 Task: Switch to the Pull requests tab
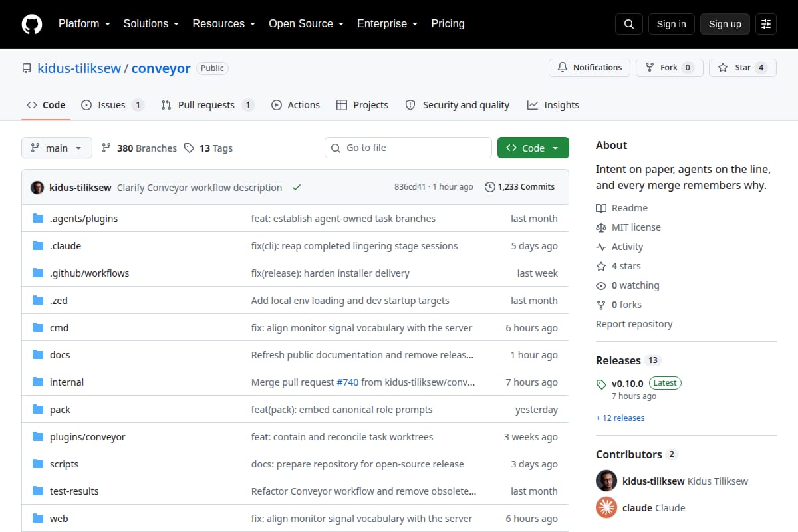(207, 105)
